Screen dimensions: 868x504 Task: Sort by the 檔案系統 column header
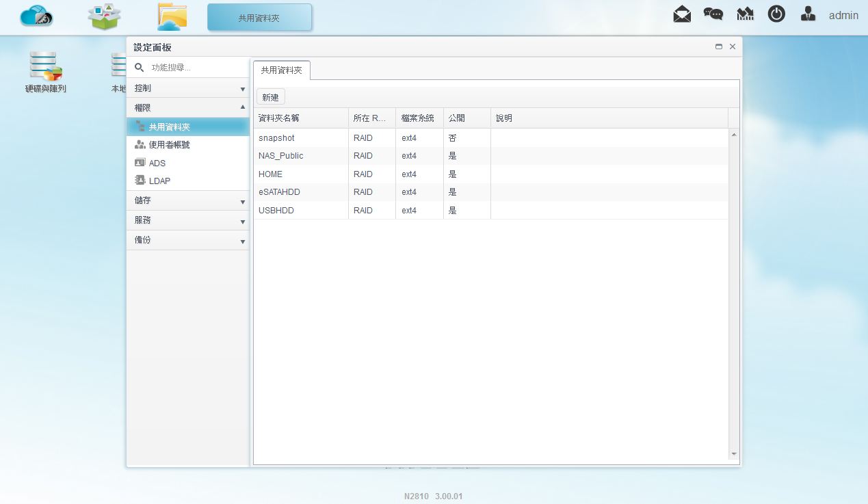coord(419,118)
